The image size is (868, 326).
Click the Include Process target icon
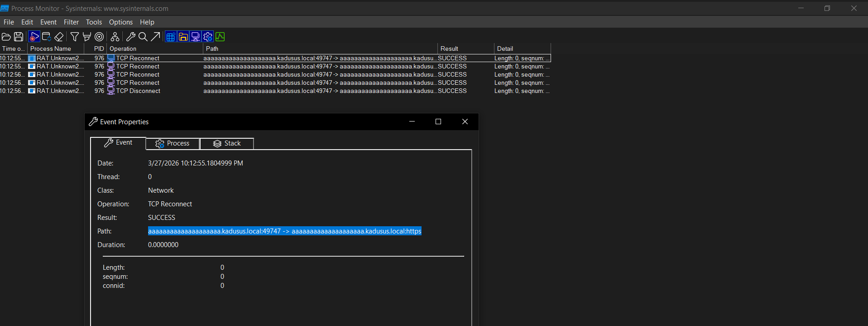point(99,37)
